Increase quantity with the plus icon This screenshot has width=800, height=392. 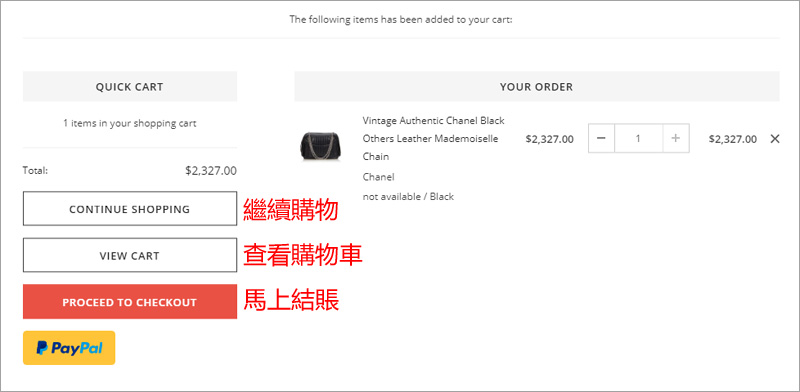click(x=676, y=138)
